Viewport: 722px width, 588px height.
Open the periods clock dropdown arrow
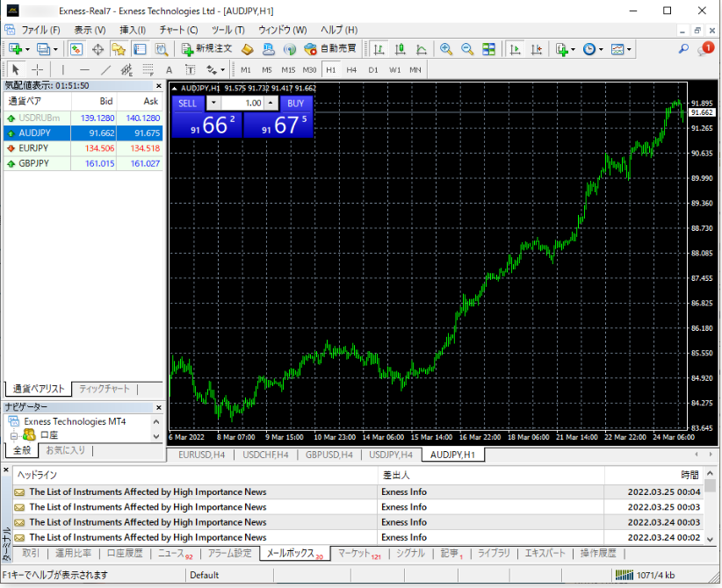601,49
